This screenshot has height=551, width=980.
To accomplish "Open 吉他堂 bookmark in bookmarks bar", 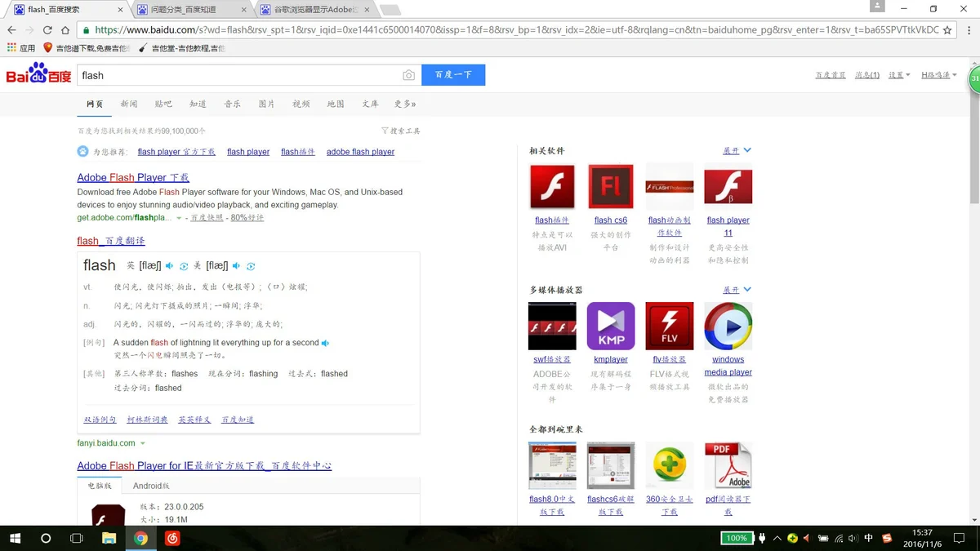I will [x=181, y=48].
